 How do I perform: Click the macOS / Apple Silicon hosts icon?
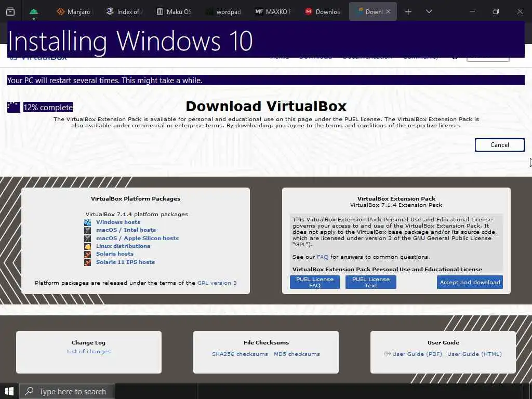pos(87,238)
